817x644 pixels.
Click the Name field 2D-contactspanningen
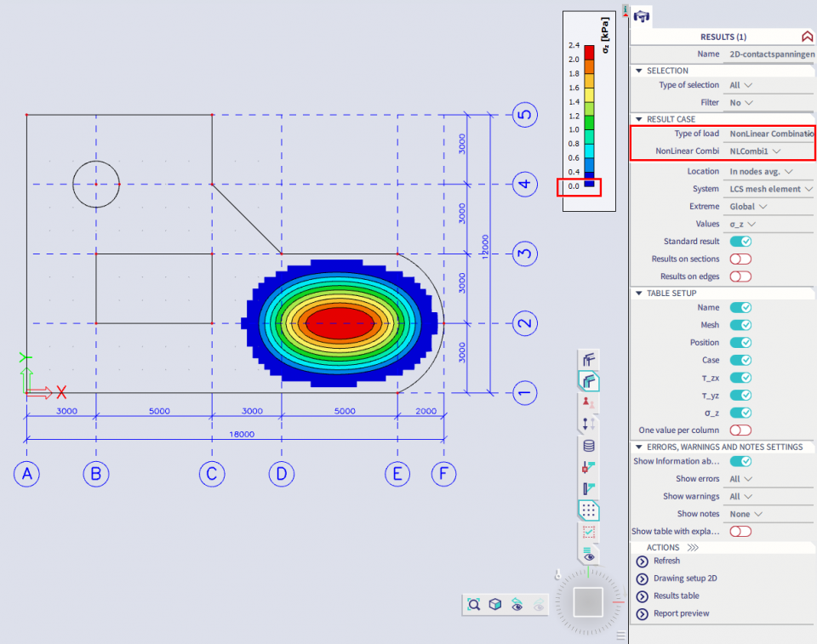(x=770, y=54)
